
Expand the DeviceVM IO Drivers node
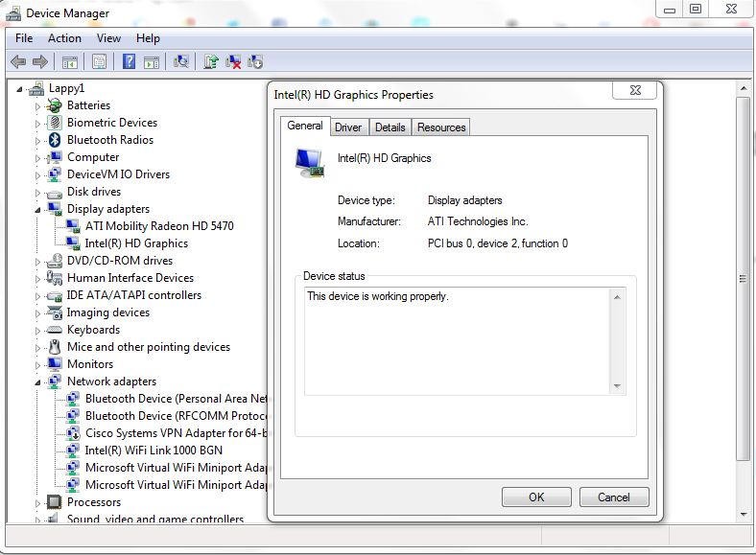point(37,175)
